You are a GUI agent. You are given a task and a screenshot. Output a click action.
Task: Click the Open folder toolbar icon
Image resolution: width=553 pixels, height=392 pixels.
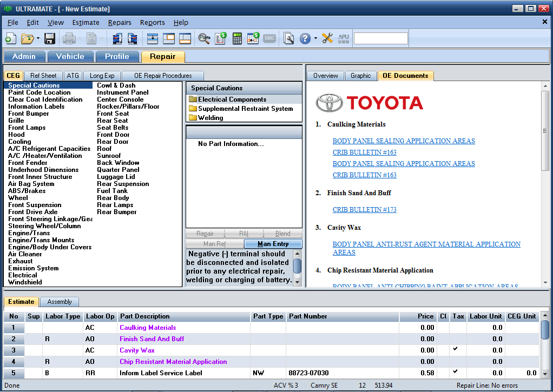pos(28,38)
